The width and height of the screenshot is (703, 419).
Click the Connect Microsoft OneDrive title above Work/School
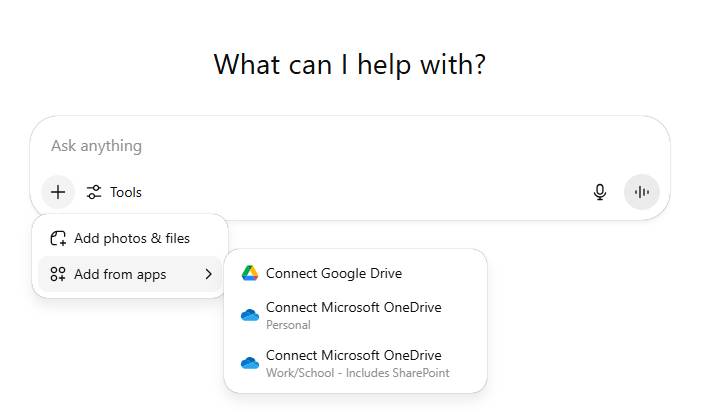click(x=353, y=355)
